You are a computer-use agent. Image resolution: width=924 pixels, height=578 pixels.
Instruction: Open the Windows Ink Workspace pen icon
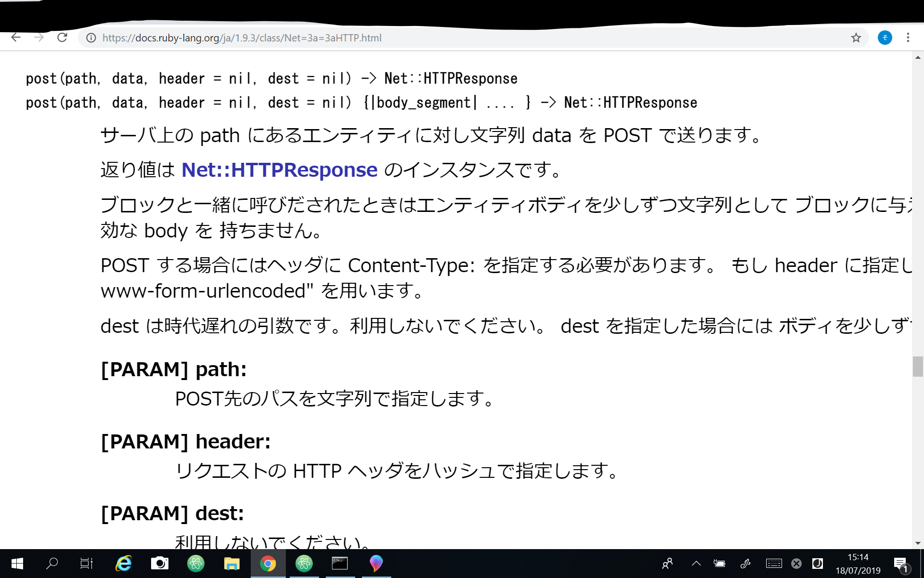pos(745,563)
